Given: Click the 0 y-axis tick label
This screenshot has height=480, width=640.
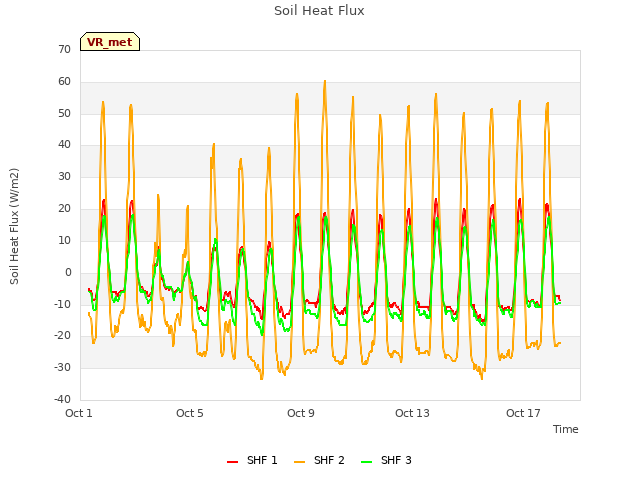Looking at the screenshot, I should (x=68, y=272).
